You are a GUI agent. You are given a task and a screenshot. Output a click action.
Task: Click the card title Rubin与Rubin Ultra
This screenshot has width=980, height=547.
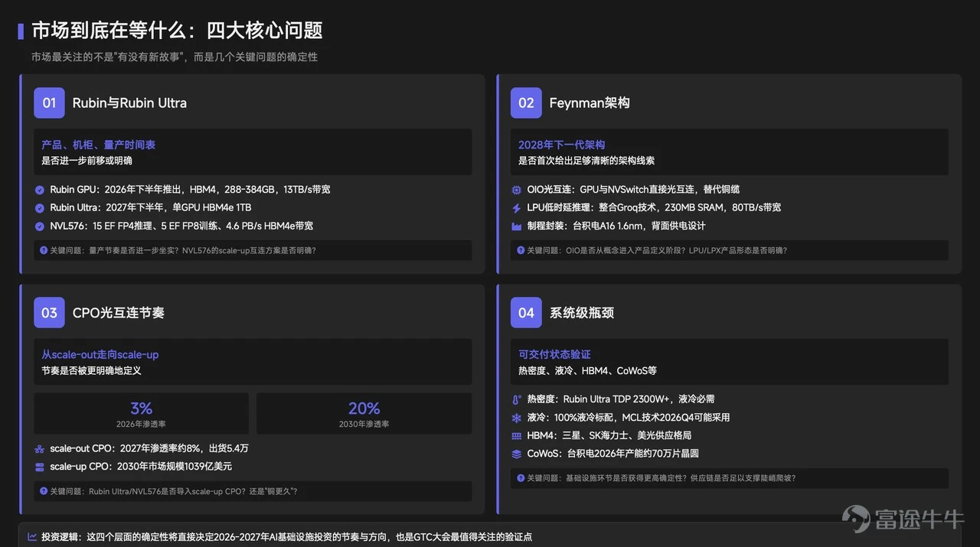pos(129,103)
